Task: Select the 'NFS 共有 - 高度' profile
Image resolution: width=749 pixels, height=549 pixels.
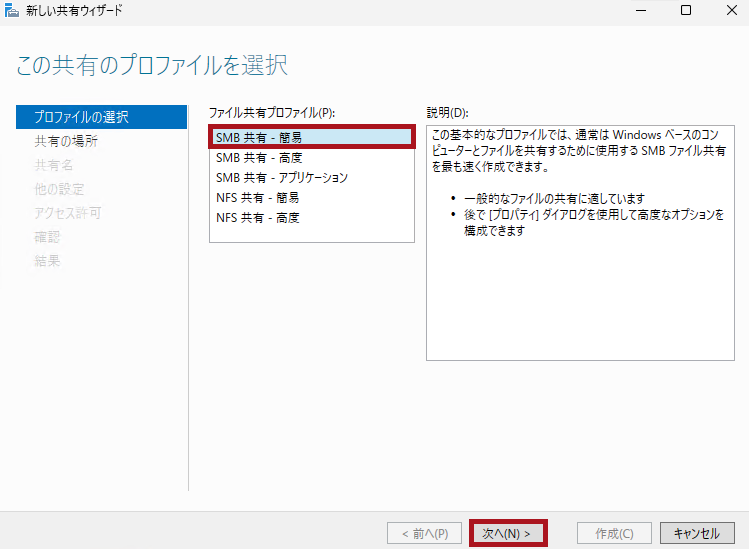Action: pyautogui.click(x=311, y=218)
